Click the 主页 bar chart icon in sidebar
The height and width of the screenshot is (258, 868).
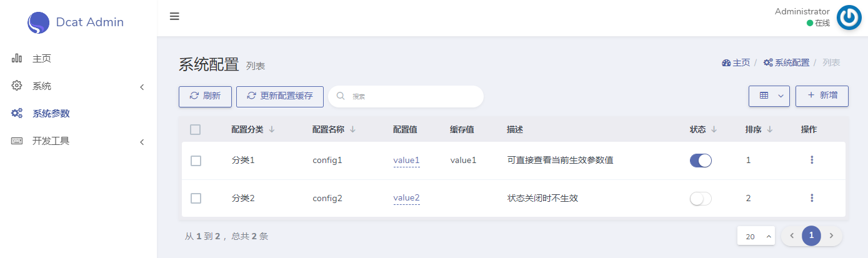point(17,58)
